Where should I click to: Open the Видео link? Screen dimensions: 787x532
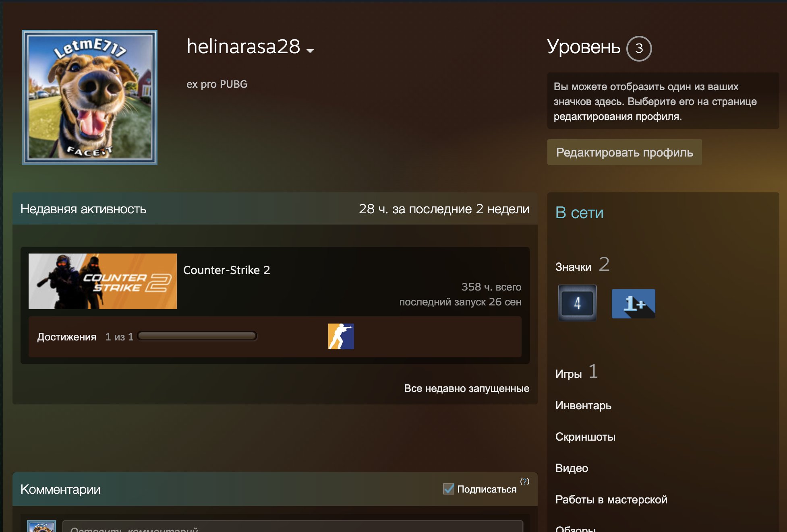click(572, 468)
